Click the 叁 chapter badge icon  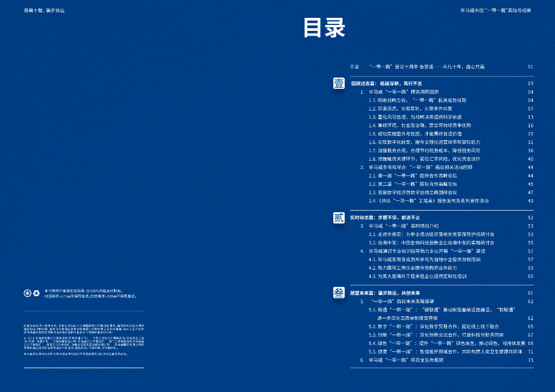339,293
